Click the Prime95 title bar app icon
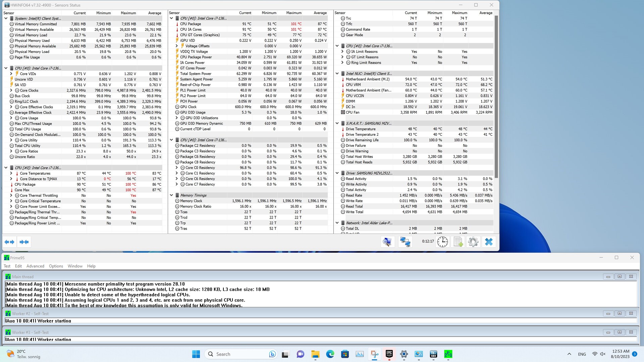 tap(6, 258)
